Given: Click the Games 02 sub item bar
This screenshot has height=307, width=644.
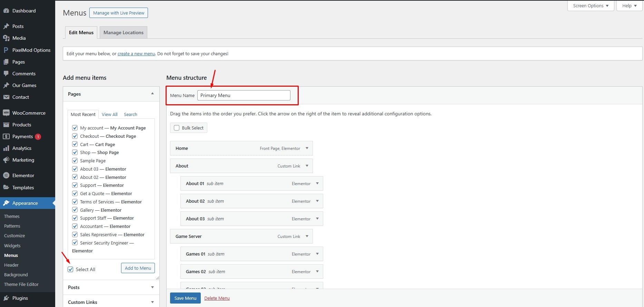Looking at the screenshot, I should click(x=252, y=271).
